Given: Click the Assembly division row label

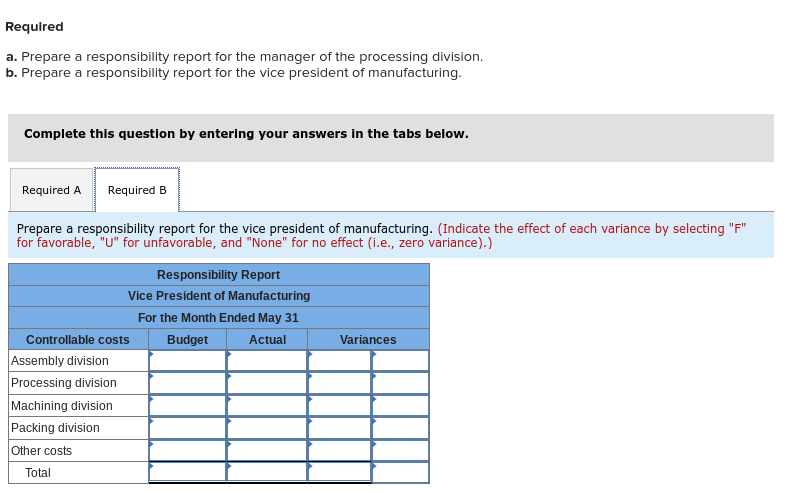Looking at the screenshot, I should (60, 361).
